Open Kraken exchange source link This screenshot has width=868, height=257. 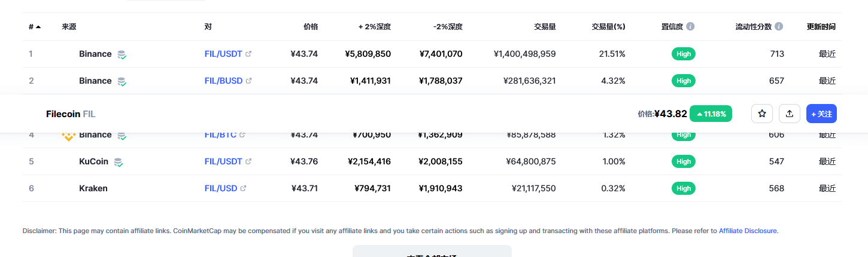[x=93, y=188]
